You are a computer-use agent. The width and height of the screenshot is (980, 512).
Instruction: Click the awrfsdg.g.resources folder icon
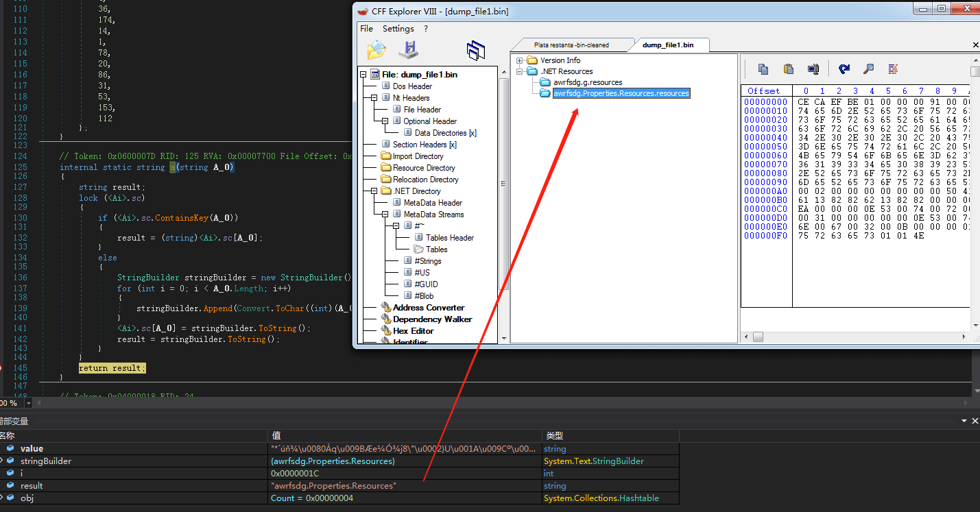tap(545, 82)
